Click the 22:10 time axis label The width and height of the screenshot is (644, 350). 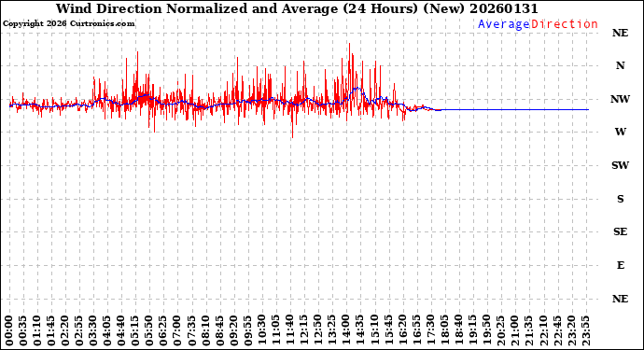click(542, 331)
